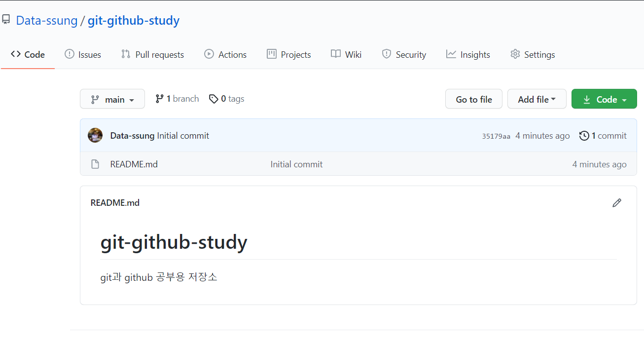The width and height of the screenshot is (644, 345).
Task: Open the green Code download dropdown
Action: (x=604, y=99)
